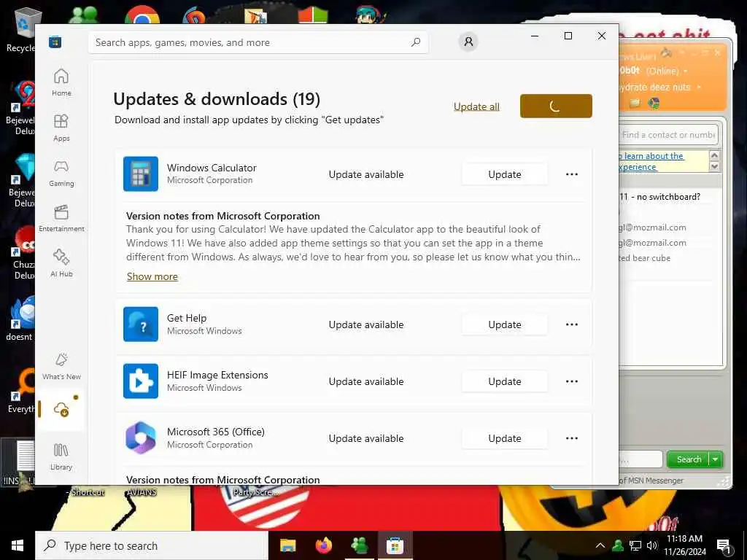Screen dimensions: 747x560
Task: Click the Update all link
Action: (x=476, y=106)
